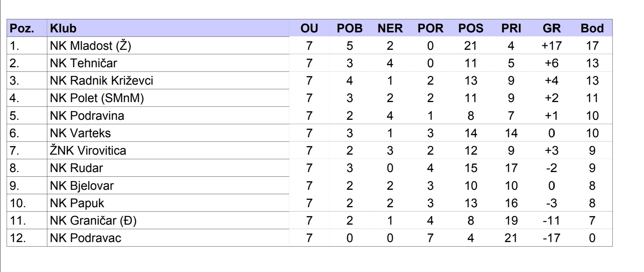Select the GR column header
644x272 pixels.
click(x=552, y=28)
